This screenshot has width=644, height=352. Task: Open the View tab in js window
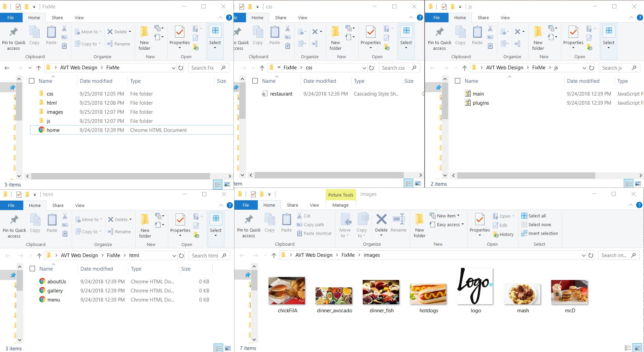(505, 17)
